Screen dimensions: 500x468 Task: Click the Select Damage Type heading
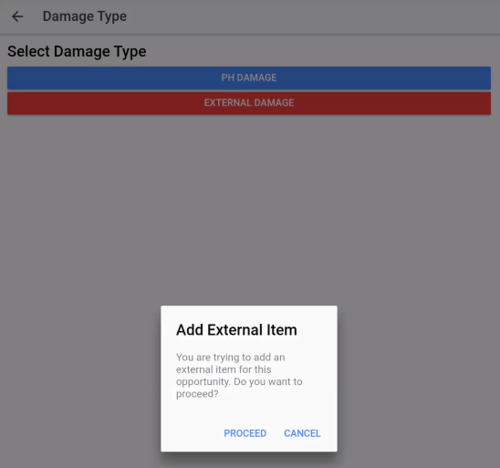coord(77,52)
